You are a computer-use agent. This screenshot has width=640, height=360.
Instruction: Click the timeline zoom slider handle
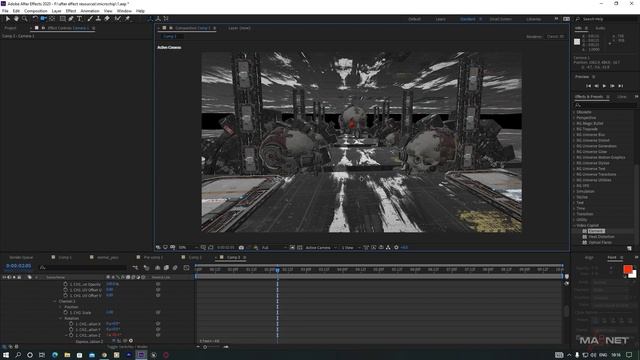click(x=205, y=347)
